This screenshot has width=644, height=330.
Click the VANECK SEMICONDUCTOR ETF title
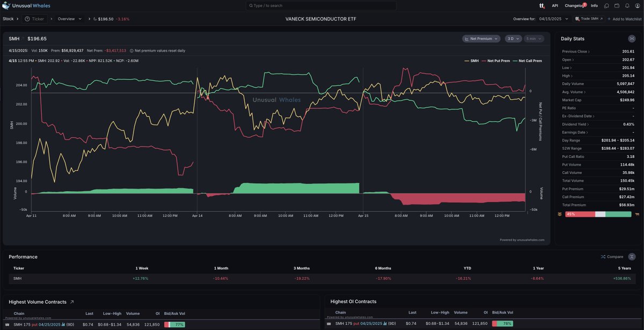pyautogui.click(x=321, y=19)
